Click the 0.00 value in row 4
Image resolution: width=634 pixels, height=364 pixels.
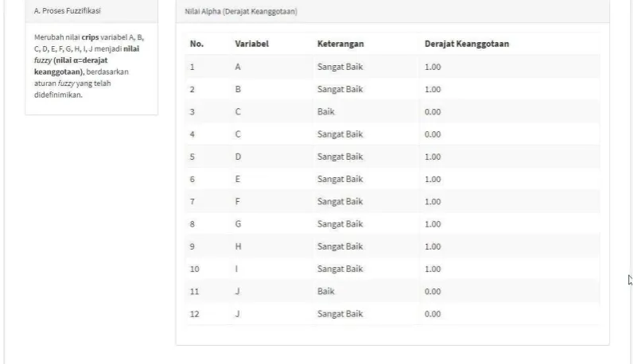(x=433, y=134)
